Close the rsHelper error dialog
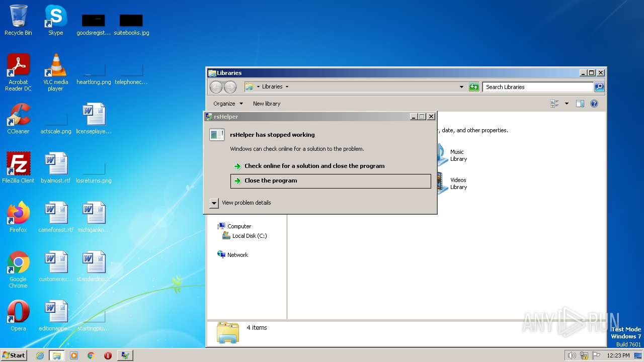The image size is (644, 362). 431,117
